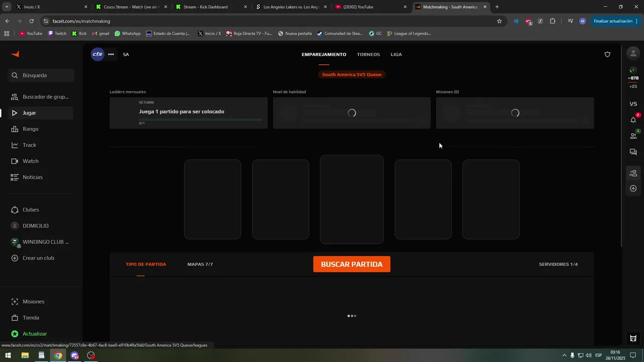
Task: Open File Explorer from taskbar
Action: coord(25,355)
